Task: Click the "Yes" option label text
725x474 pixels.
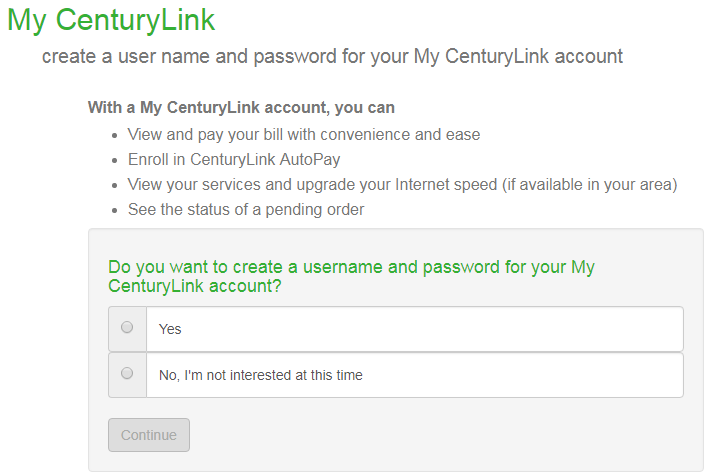Action: [170, 329]
